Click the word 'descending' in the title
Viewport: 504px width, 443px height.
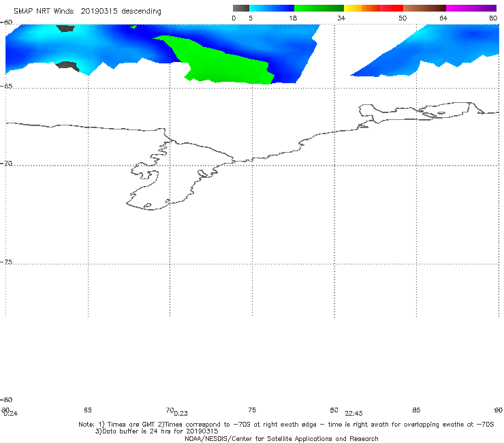141,12
